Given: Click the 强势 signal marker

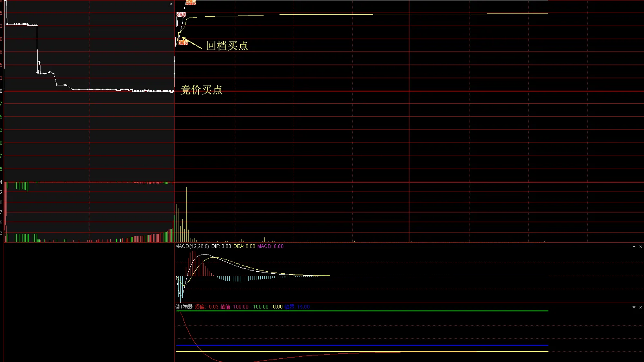Looking at the screenshot, I should (x=181, y=14).
